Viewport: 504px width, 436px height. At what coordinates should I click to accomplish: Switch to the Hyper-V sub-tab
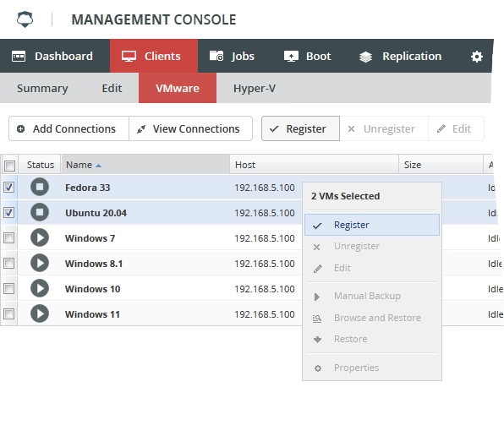[255, 88]
